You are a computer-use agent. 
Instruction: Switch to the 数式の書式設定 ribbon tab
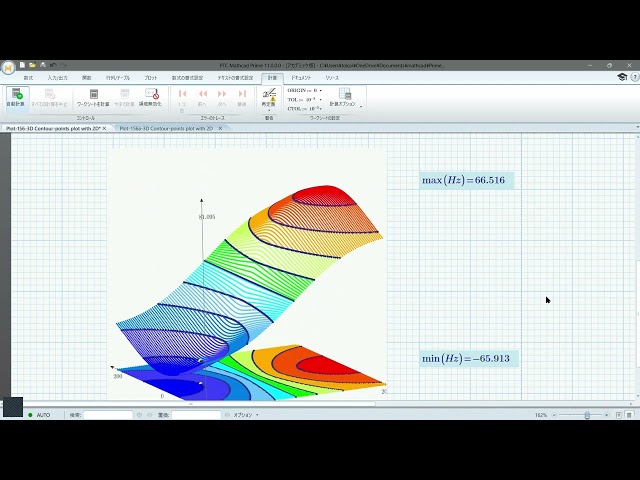pyautogui.click(x=187, y=78)
